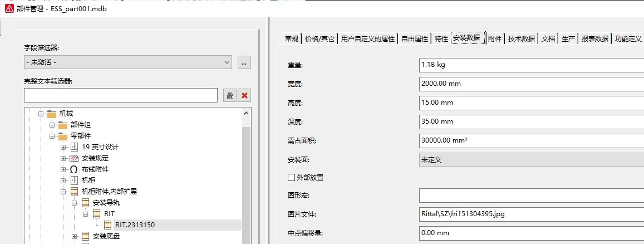Click the 完整文本筛选器 text input
The image size is (644, 244).
120,95
